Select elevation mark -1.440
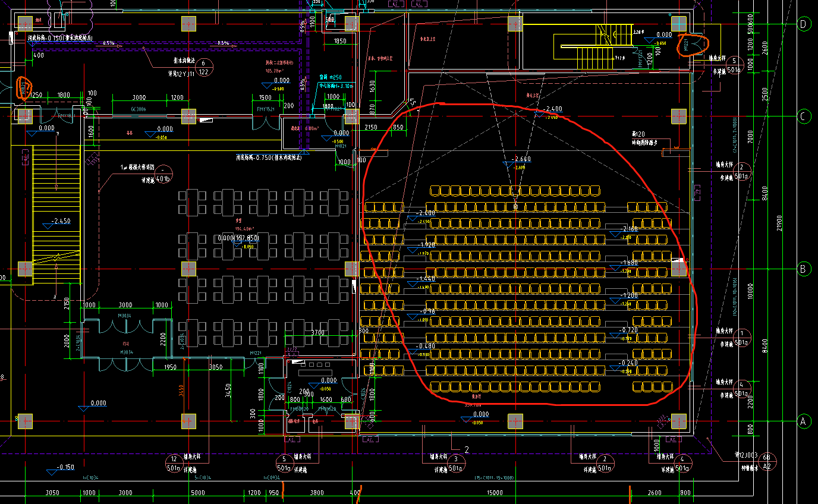Screen dimensions: 818x504 tap(426, 279)
